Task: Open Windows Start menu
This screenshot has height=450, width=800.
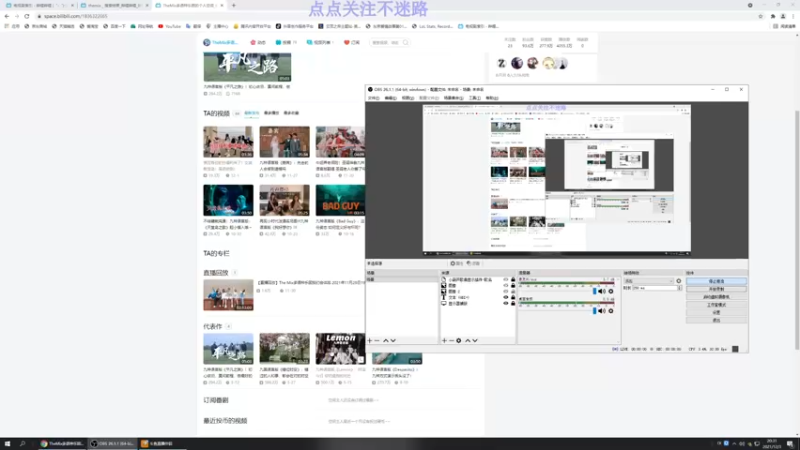Action: [x=7, y=444]
